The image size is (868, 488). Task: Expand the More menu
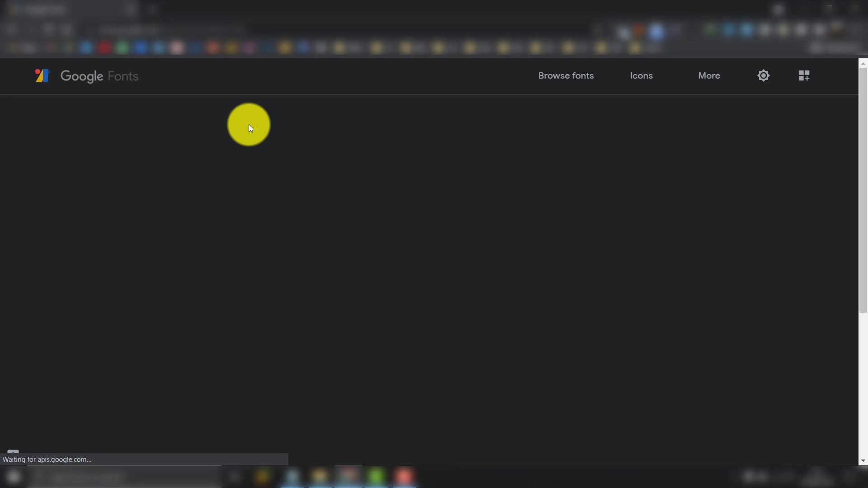pyautogui.click(x=709, y=75)
